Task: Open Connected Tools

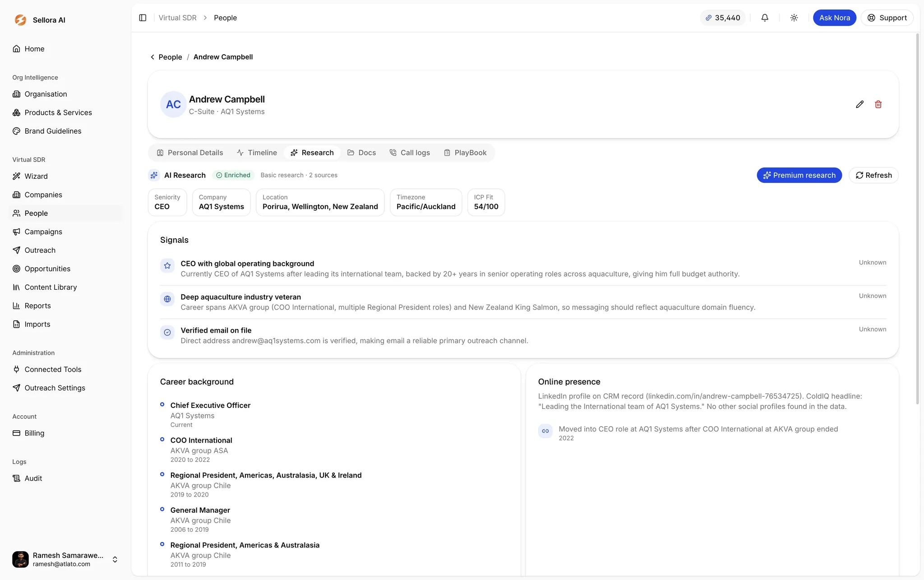Action: tap(65, 369)
